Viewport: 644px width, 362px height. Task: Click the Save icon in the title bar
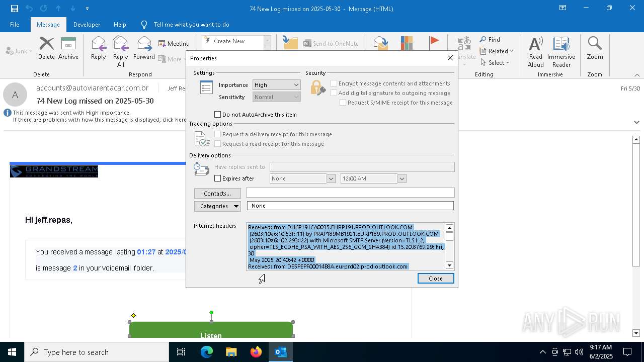[x=14, y=9]
